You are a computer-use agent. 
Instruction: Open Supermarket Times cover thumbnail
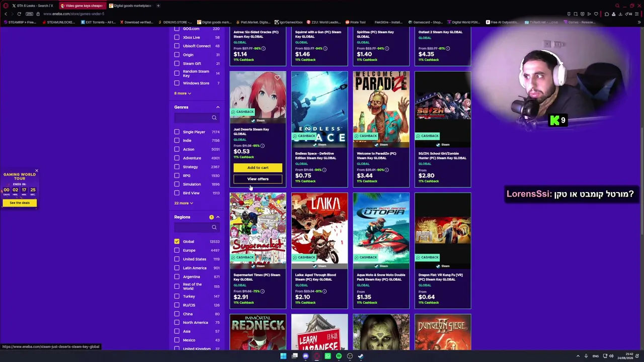coord(258,231)
